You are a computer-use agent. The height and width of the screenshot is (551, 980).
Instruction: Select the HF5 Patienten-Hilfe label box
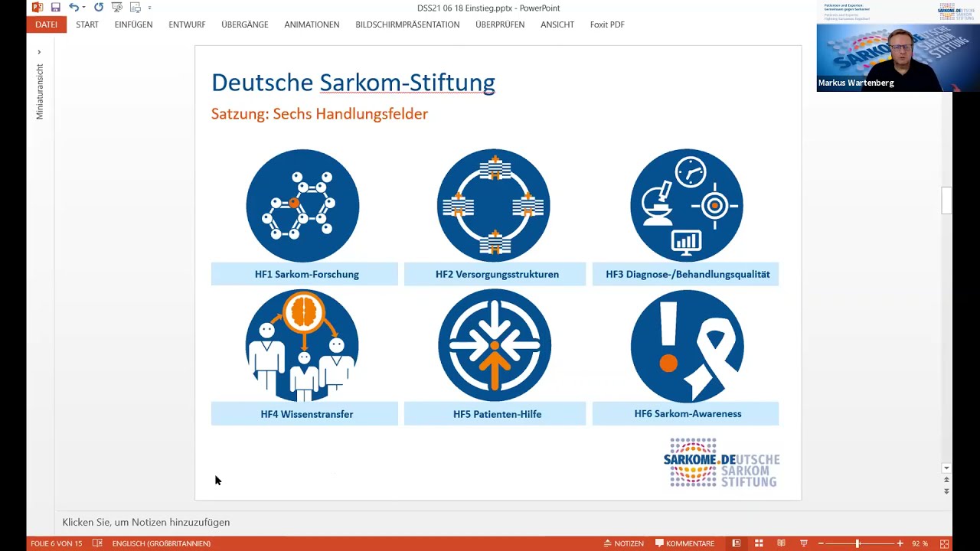tap(495, 414)
